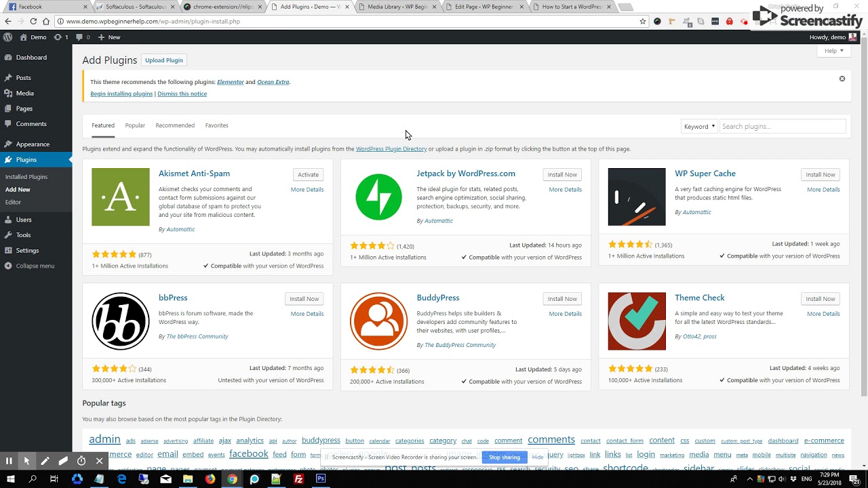This screenshot has width=868, height=488.
Task: Click Stop sharing button
Action: (x=505, y=457)
